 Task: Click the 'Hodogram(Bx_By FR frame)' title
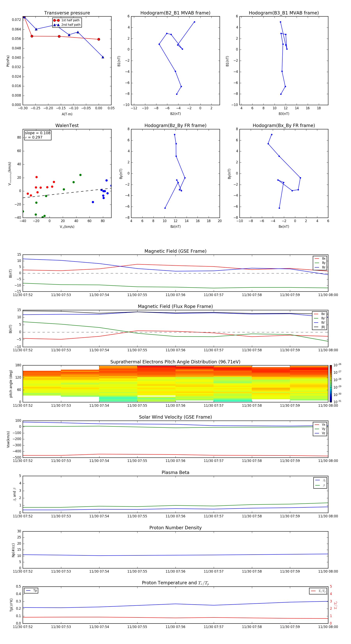[284, 125]
